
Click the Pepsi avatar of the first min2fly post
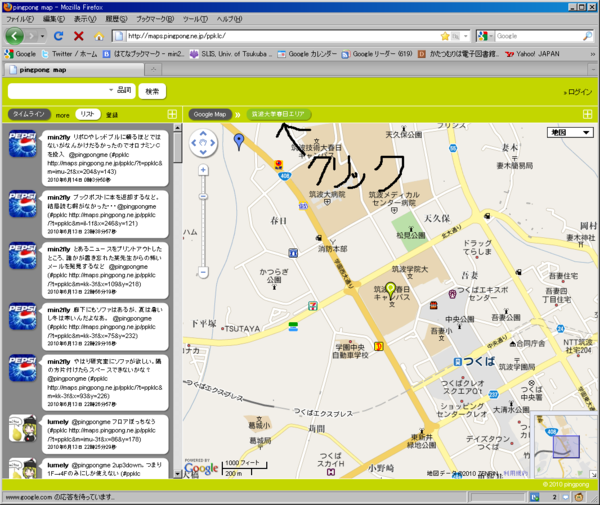point(23,144)
